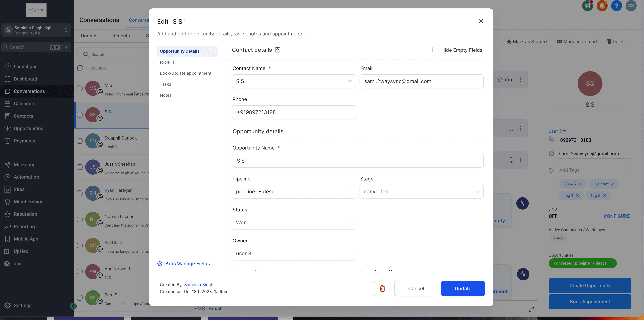Click the Create Opportunity button

point(590,286)
